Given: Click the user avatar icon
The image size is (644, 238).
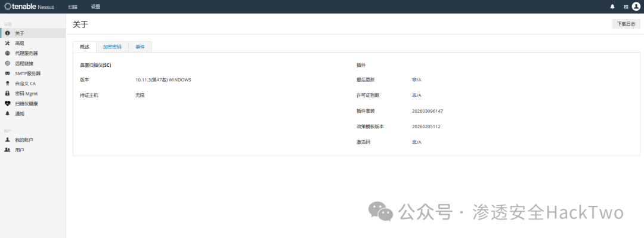Looking at the screenshot, I should pos(636,7).
